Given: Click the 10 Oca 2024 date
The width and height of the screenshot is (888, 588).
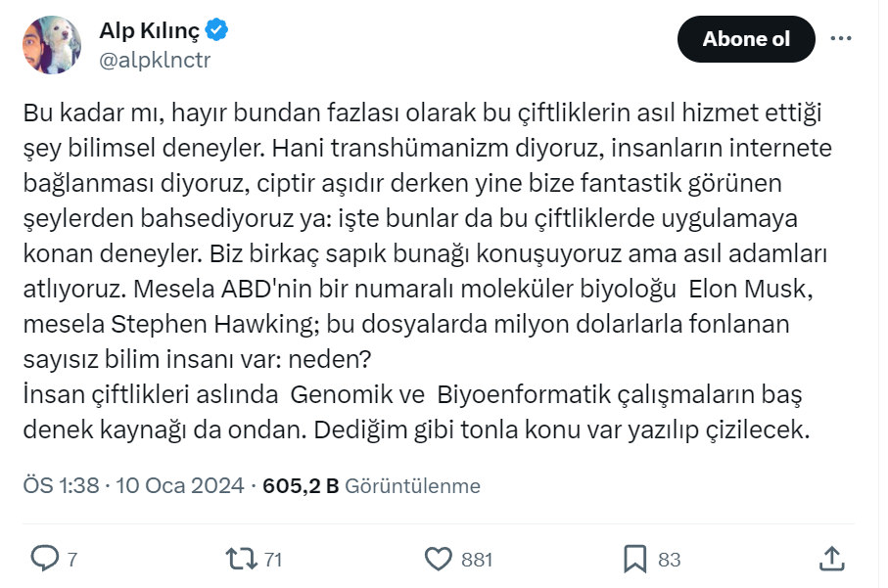Looking at the screenshot, I should tap(179, 485).
